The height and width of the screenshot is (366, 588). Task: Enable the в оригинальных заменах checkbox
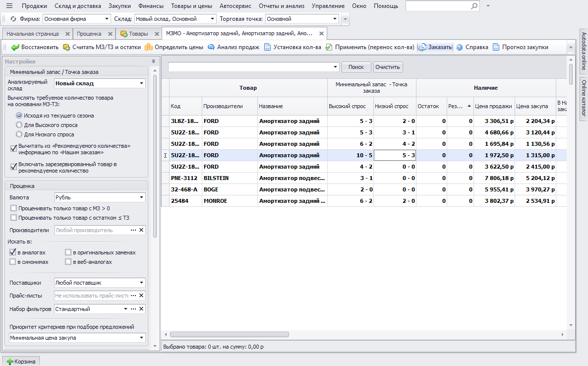(68, 252)
